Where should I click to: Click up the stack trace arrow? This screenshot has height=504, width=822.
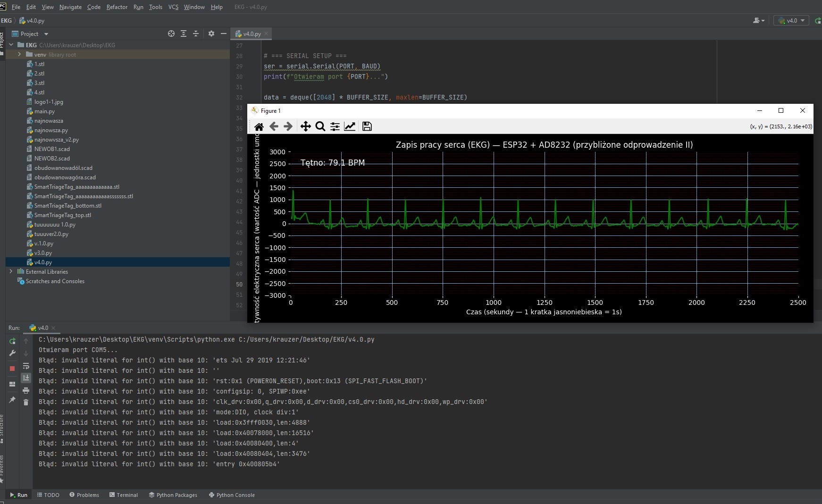pos(26,341)
